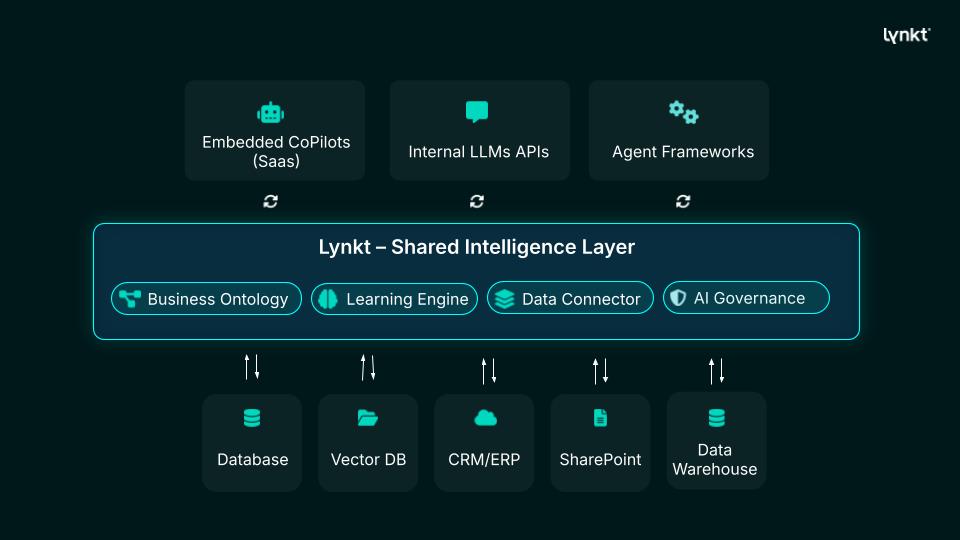Screen dimensions: 960x540
Task: Click the up-down arrows above Data Warehouse
Action: pyautogui.click(x=716, y=370)
